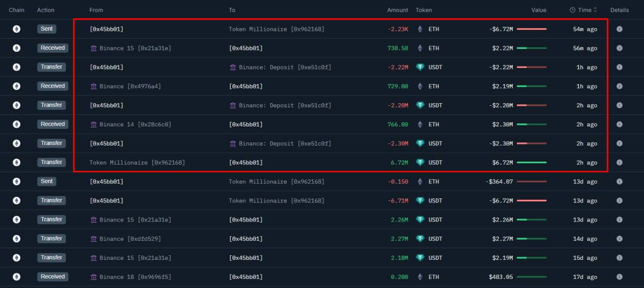This screenshot has width=644, height=288.
Task: Click the Ethereum chain icon in the 17d ago row
Action: 17,277
